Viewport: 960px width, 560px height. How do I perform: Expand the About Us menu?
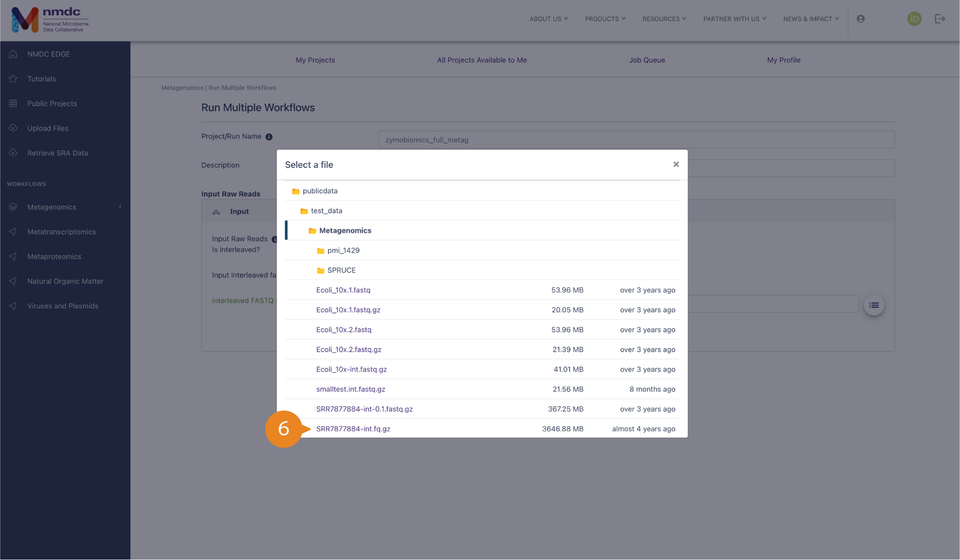tap(548, 19)
